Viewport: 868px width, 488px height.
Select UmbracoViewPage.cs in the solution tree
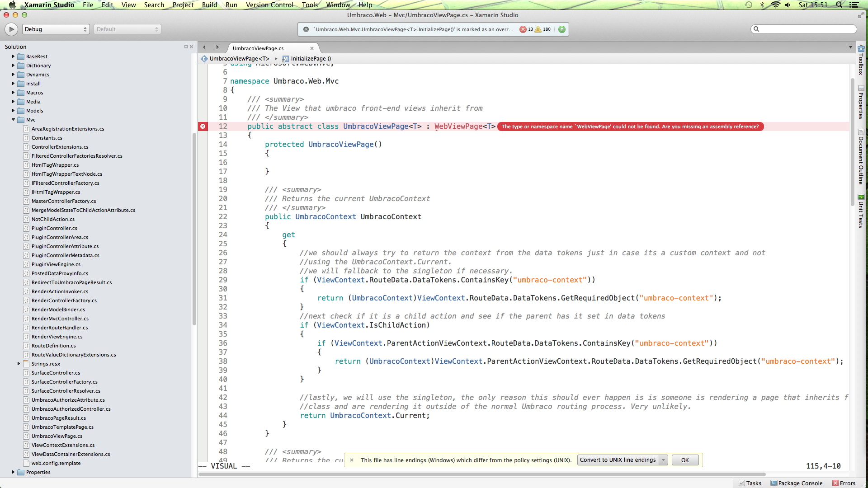click(x=57, y=436)
